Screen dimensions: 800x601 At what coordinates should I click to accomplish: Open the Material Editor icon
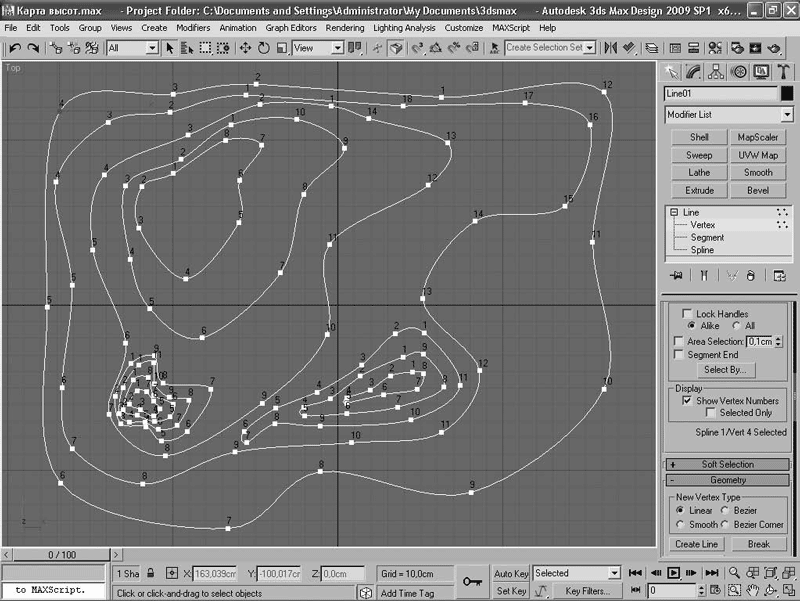click(x=715, y=48)
